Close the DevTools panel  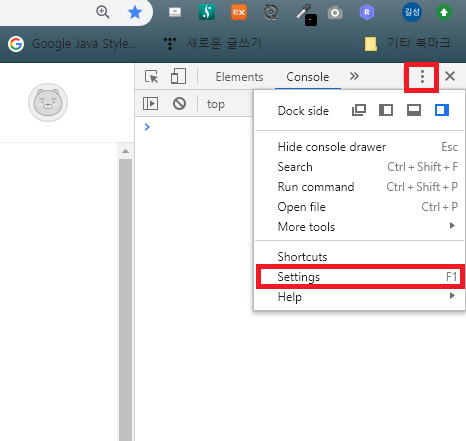450,76
